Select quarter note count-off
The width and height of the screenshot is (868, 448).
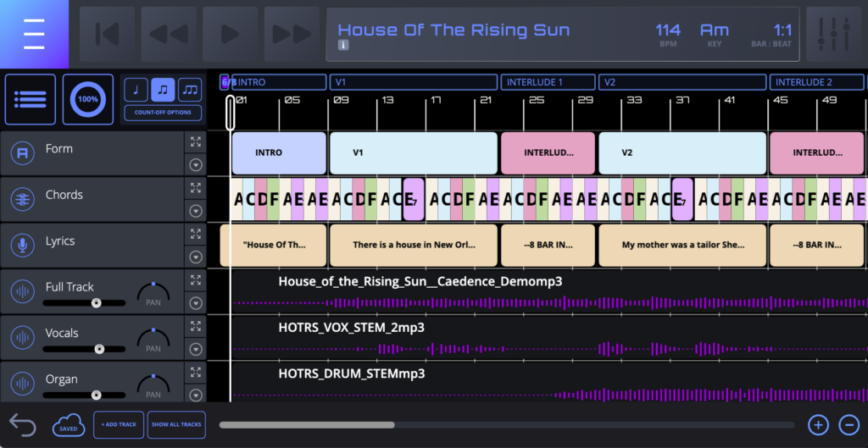[x=136, y=90]
